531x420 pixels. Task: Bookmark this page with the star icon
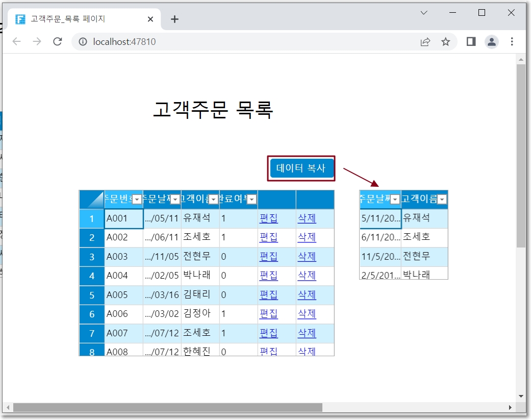tap(445, 42)
